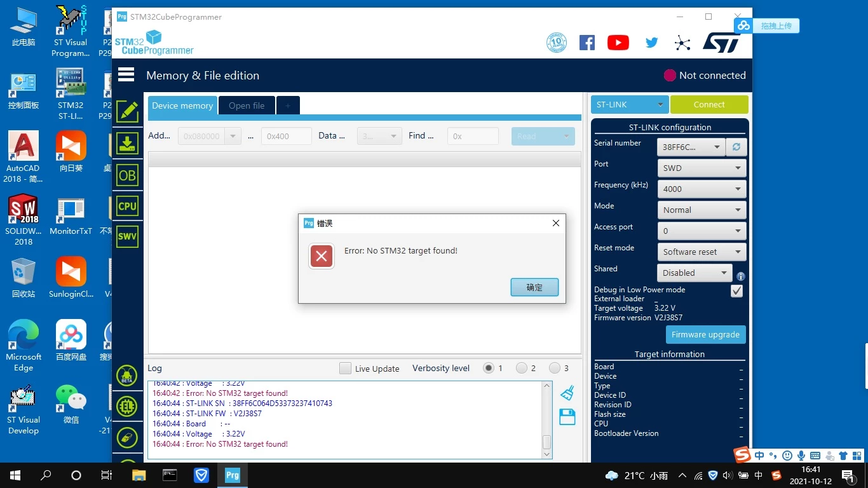
Task: Click the 10-year anniversary badge icon
Action: point(557,43)
